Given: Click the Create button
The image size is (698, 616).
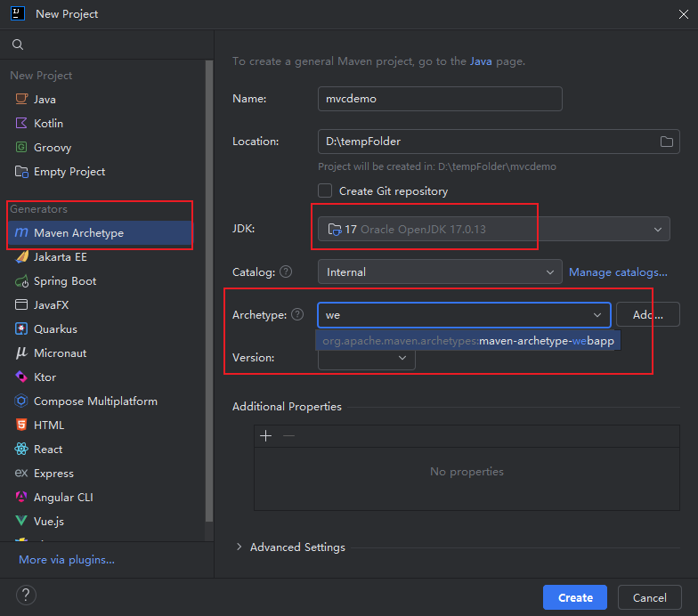Looking at the screenshot, I should click(x=575, y=597).
